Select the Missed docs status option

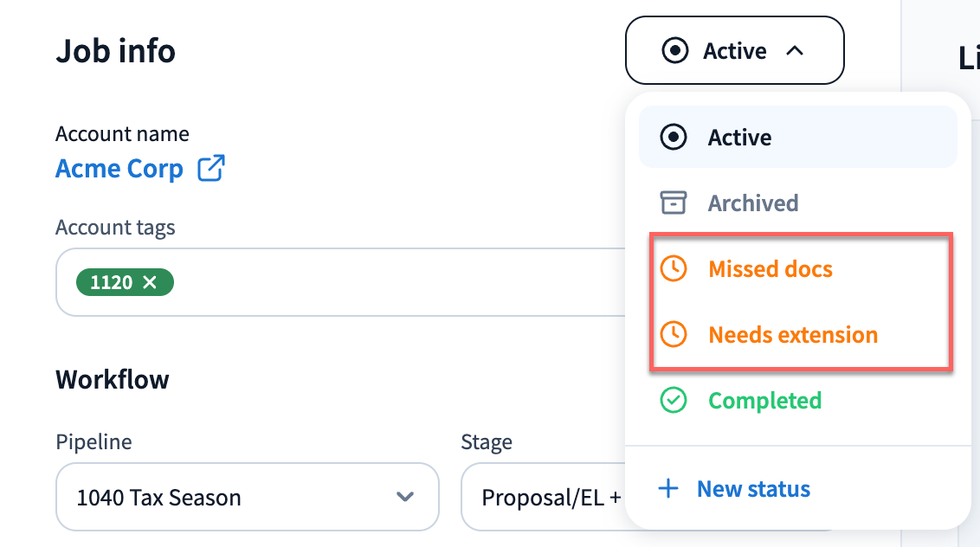[x=770, y=269]
